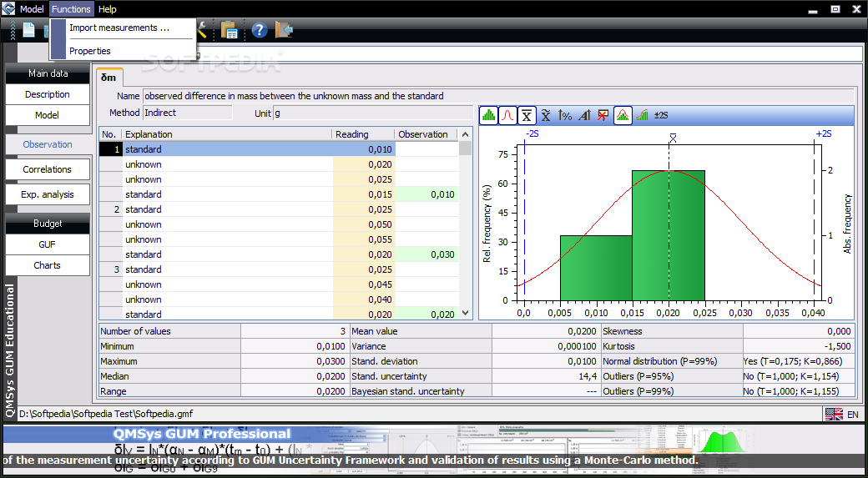Click the Kurtosis value -1,500
The image size is (868, 478).
click(x=797, y=346)
